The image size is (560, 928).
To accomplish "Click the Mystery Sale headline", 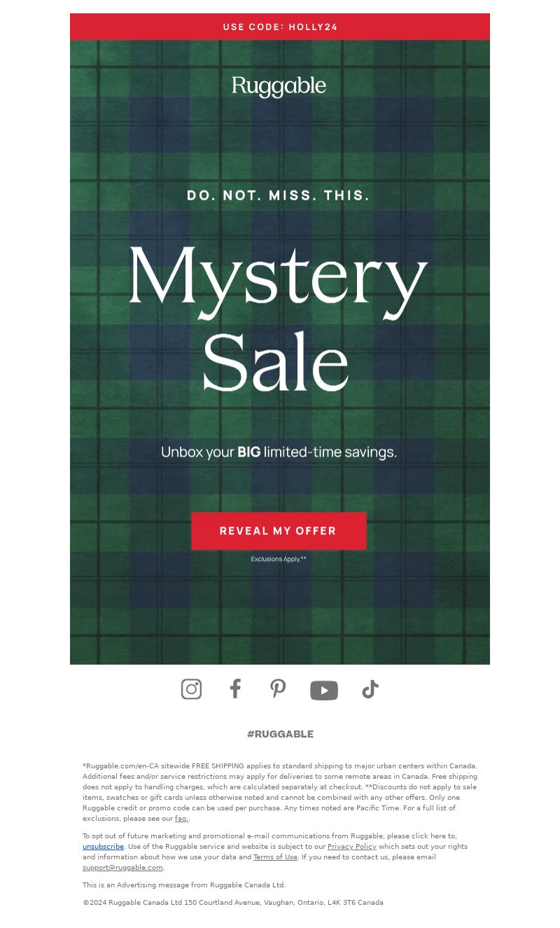I will [278, 319].
